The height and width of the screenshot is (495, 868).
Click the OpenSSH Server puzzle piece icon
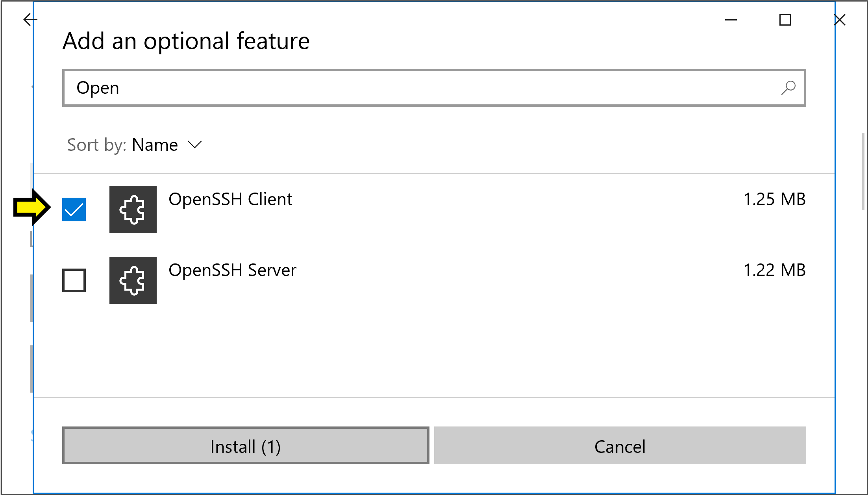133,280
